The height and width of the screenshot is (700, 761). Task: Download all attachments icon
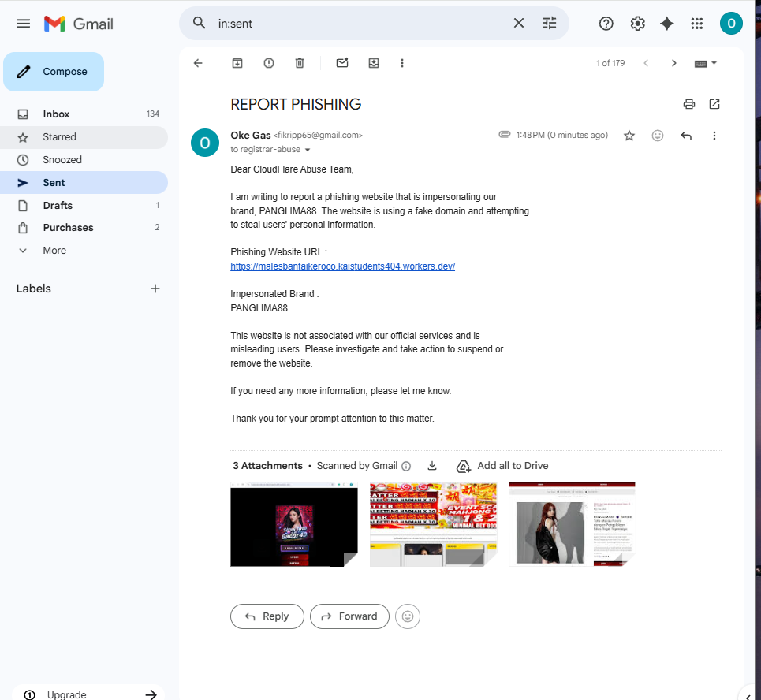[x=432, y=466]
